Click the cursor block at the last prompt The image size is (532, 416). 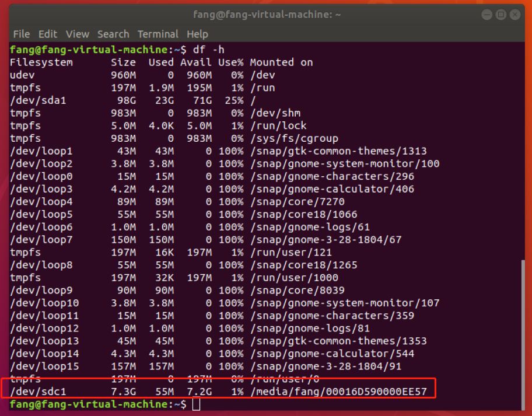tap(196, 404)
